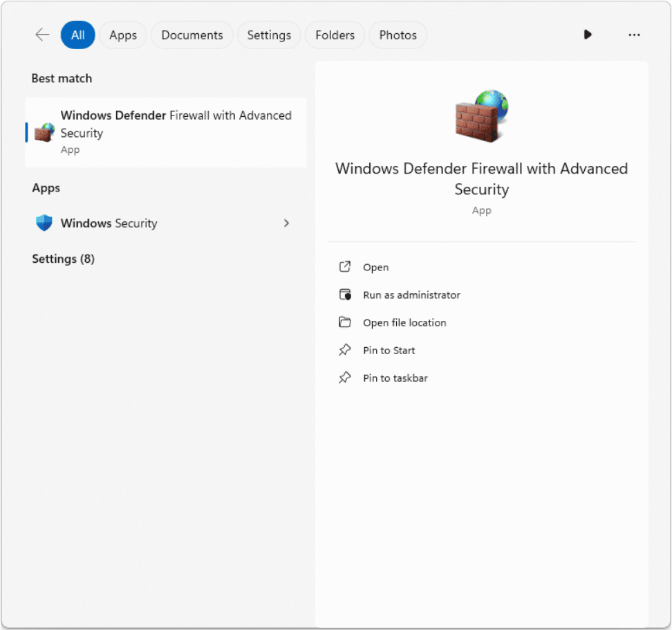Click Open file location

404,322
